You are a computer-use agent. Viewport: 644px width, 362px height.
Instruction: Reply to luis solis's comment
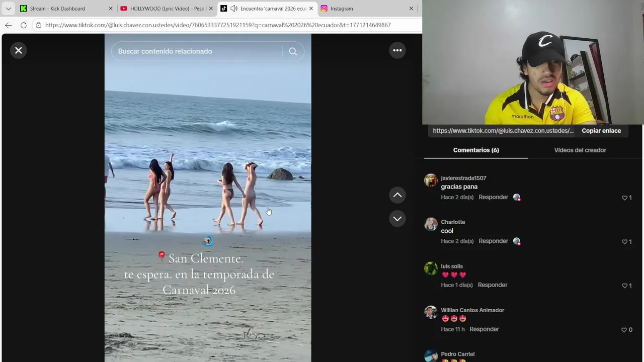click(493, 285)
